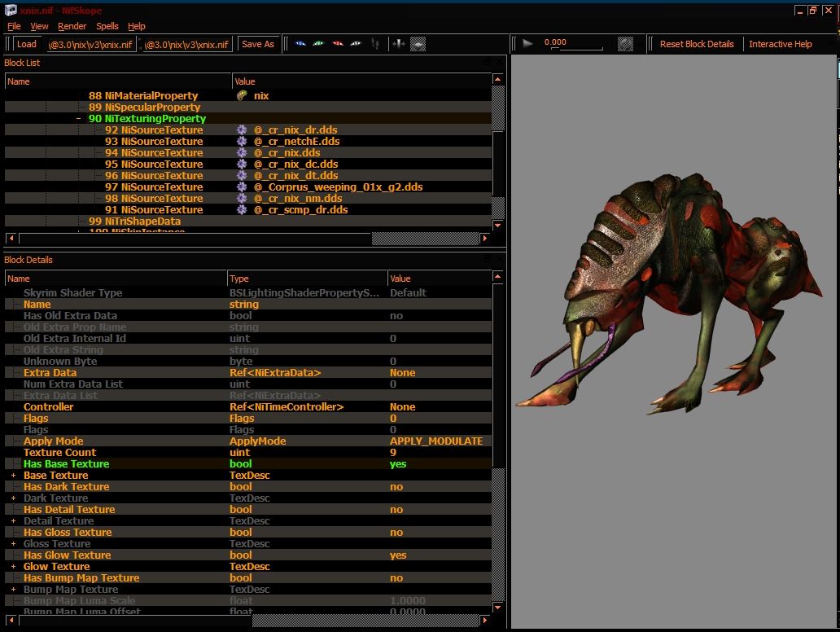Expand the Gloss Texture row

pyautogui.click(x=13, y=543)
